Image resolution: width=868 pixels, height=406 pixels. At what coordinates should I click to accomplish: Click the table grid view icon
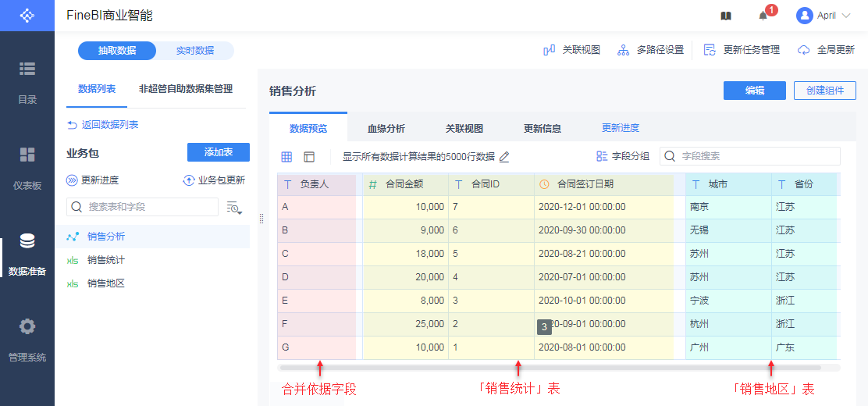pyautogui.click(x=286, y=157)
